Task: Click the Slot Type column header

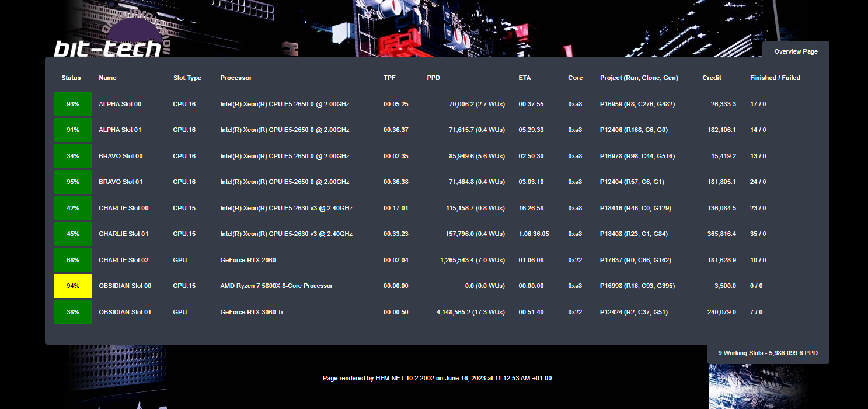Action: coord(187,78)
